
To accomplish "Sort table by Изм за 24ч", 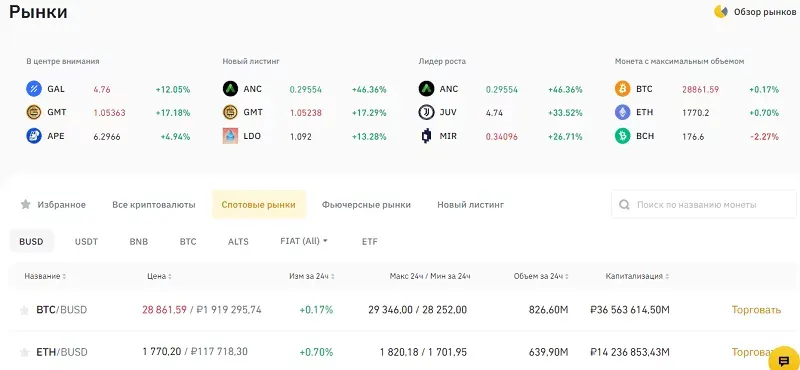I will click(312, 276).
